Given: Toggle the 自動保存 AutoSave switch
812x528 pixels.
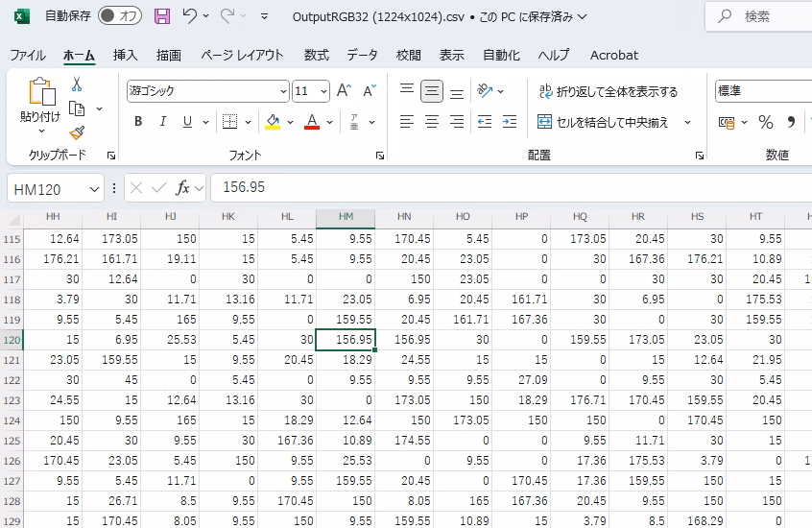Looking at the screenshot, I should pos(120,16).
